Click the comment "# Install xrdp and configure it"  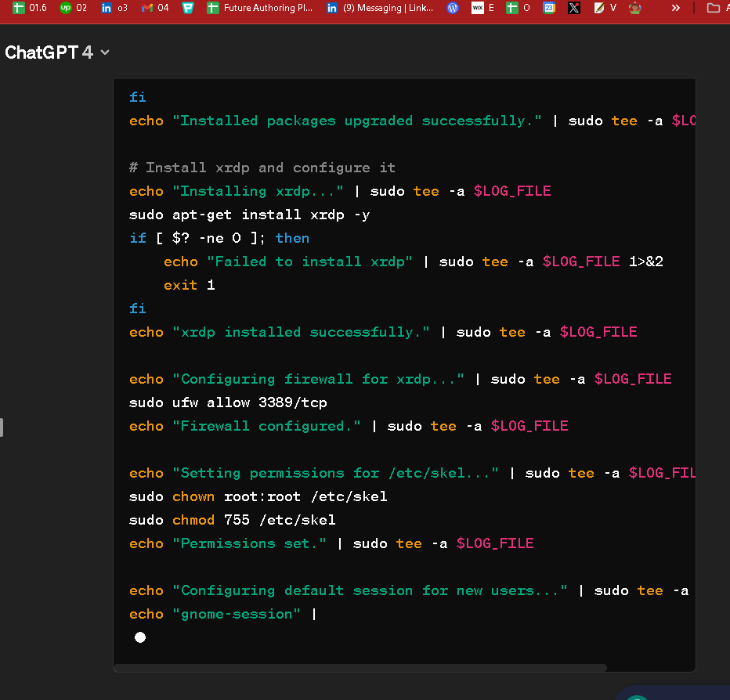[x=262, y=168]
